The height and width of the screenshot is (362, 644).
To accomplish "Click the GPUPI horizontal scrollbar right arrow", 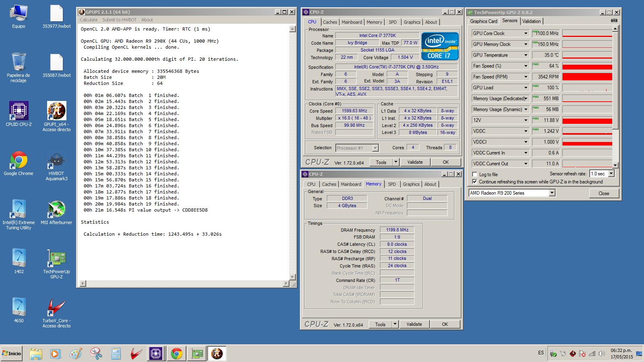I will click(x=286, y=284).
